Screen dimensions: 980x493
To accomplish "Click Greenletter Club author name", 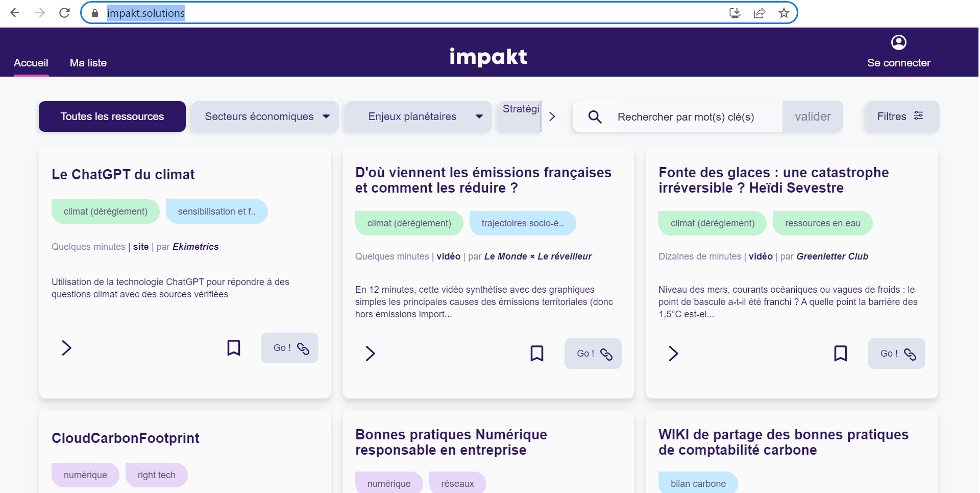I will (x=832, y=256).
